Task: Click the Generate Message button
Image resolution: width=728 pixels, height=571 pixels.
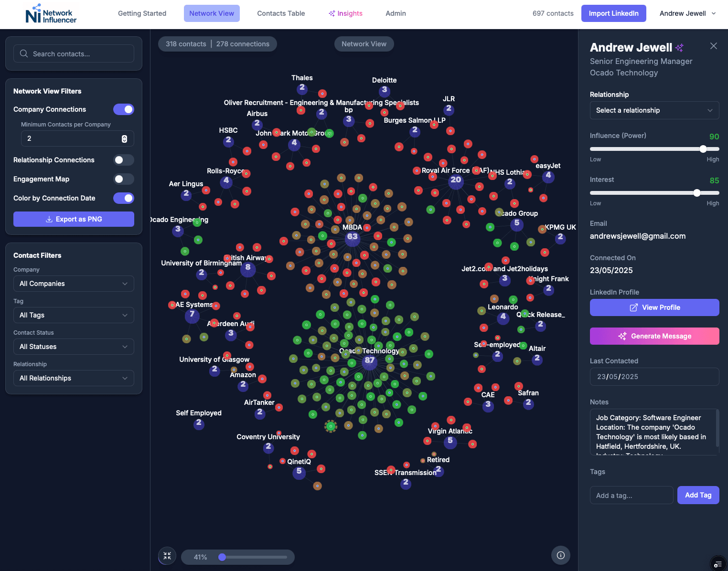Action: tap(654, 336)
